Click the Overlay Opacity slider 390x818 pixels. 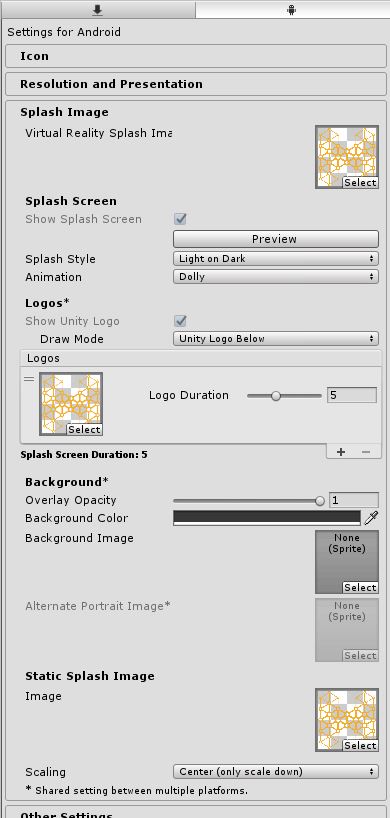(x=249, y=501)
